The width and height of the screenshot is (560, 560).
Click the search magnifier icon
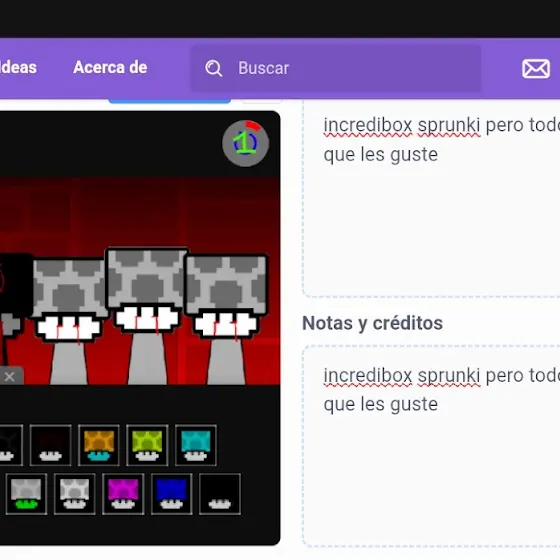(x=214, y=68)
